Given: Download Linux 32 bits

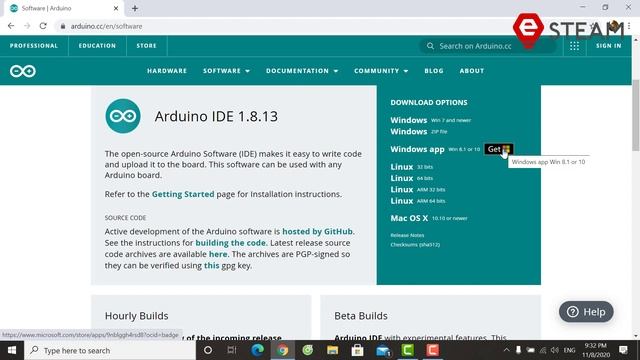Looking at the screenshot, I should [x=411, y=167].
